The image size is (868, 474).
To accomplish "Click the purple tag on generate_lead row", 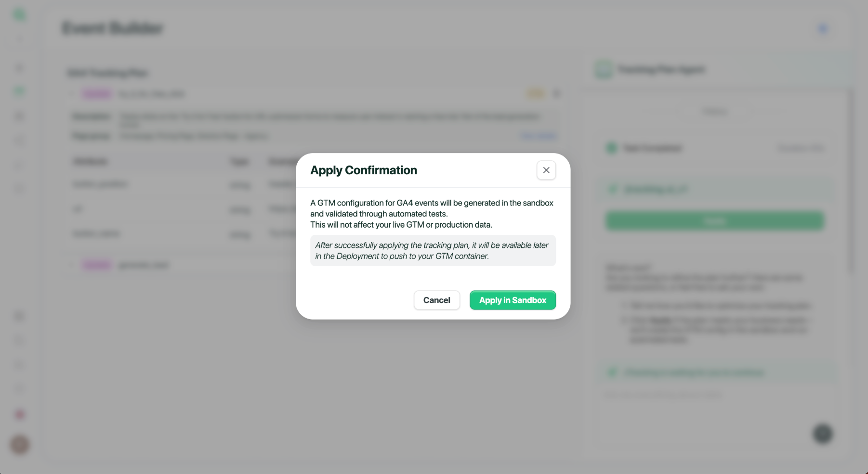I will click(97, 265).
